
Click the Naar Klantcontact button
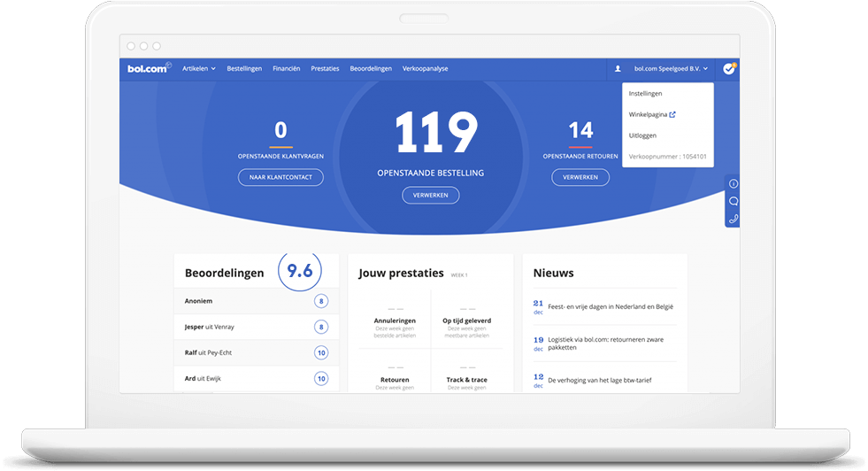coord(280,177)
